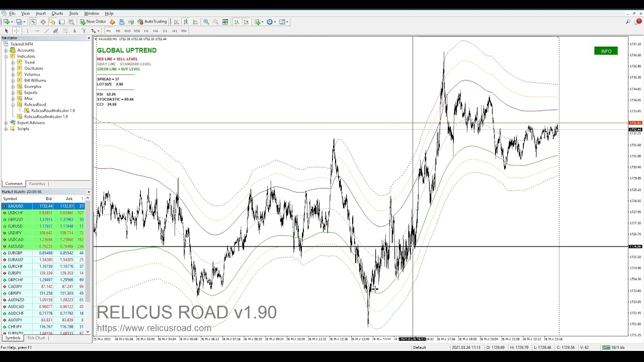Toggle the Navigator panel toolbar icon
644x362 pixels.
tap(52, 22)
